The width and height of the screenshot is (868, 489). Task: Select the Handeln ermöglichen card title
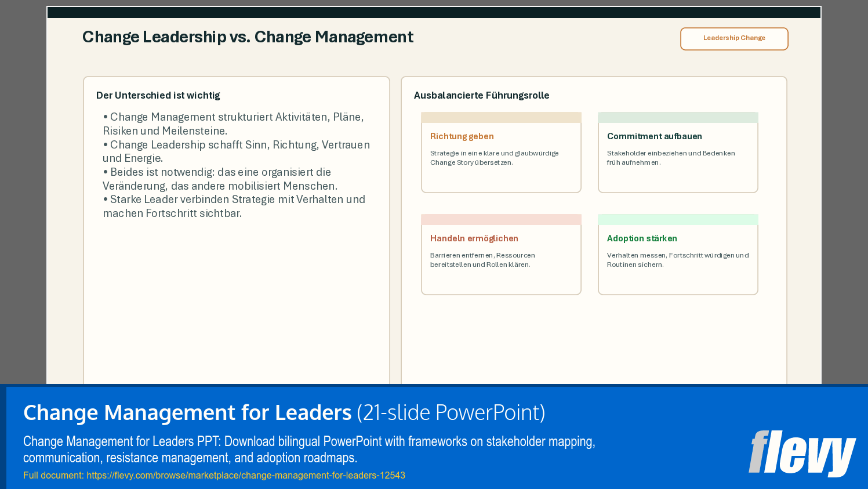point(474,238)
